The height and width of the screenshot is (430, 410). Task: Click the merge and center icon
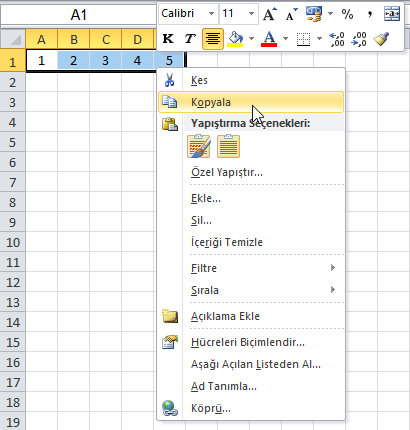tap(392, 14)
